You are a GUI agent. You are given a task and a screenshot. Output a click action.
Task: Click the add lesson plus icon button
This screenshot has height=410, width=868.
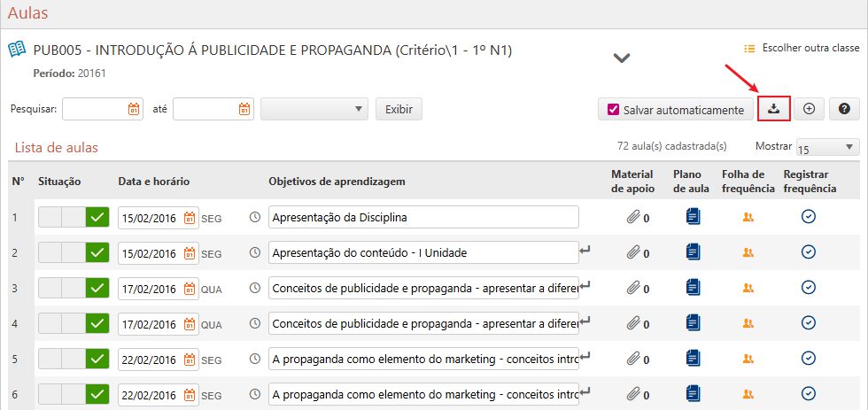tap(809, 109)
